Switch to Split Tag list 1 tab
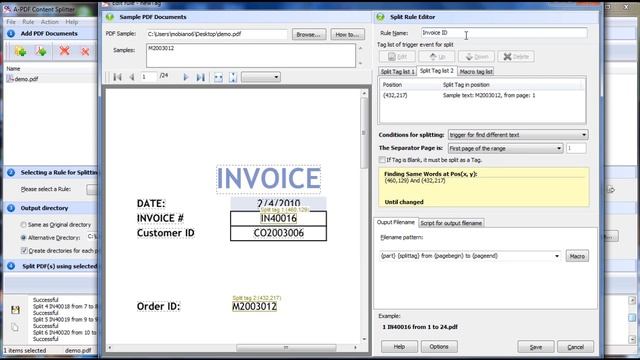The height and width of the screenshot is (360, 640). [x=397, y=71]
